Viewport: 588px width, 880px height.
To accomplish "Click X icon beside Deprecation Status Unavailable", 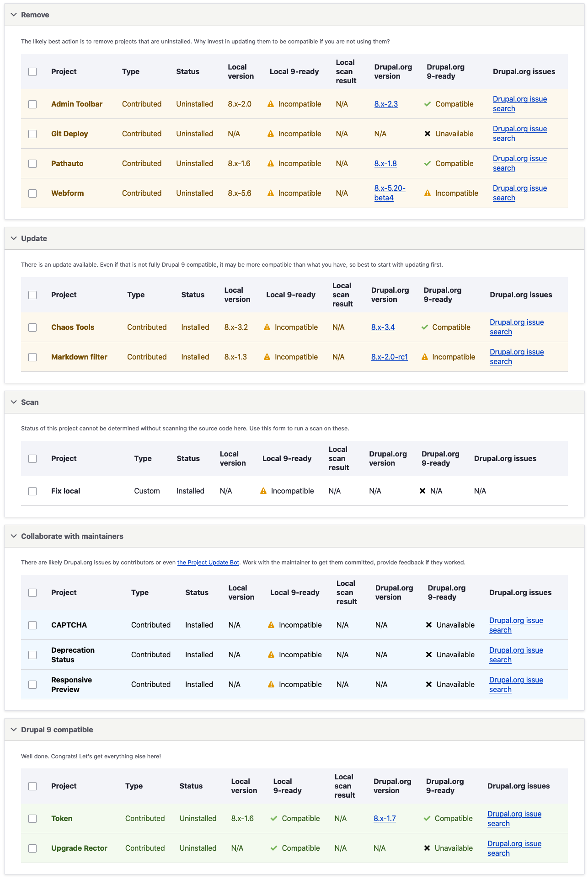I will [x=429, y=655].
